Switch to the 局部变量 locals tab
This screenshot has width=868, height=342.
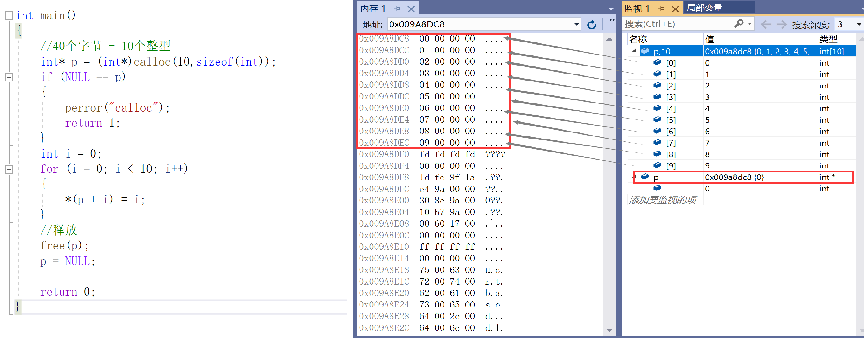click(705, 8)
